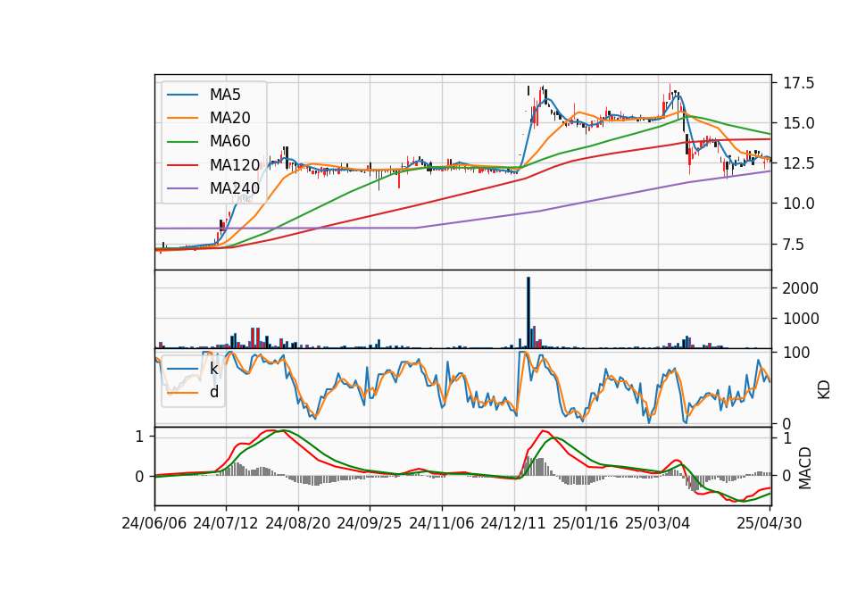857x616 pixels.
Task: Click the MA60 legend label
Action: coord(229,141)
